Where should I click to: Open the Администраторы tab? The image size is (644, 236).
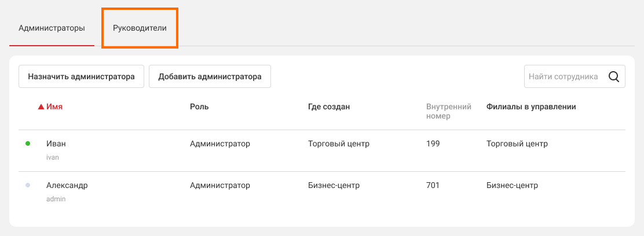pyautogui.click(x=52, y=28)
